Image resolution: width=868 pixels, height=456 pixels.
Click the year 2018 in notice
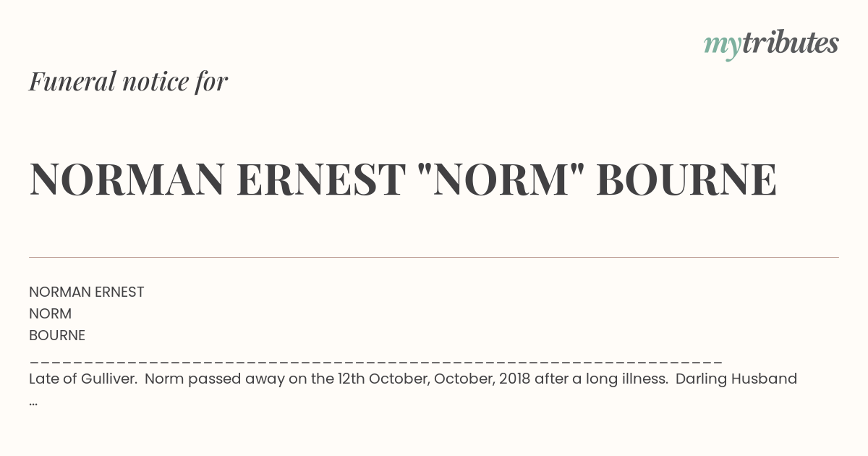[514, 379]
